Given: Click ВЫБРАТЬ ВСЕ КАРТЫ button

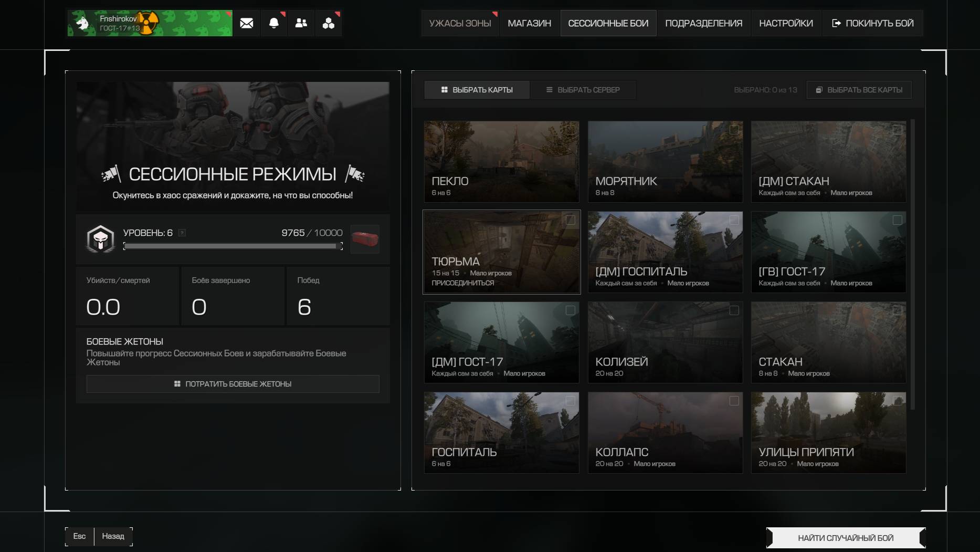Looking at the screenshot, I should point(859,90).
